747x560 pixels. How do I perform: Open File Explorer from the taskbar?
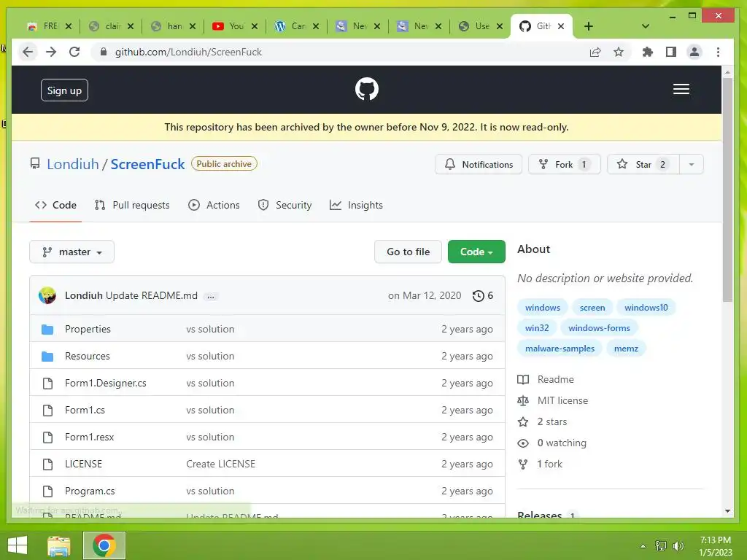[59, 545]
